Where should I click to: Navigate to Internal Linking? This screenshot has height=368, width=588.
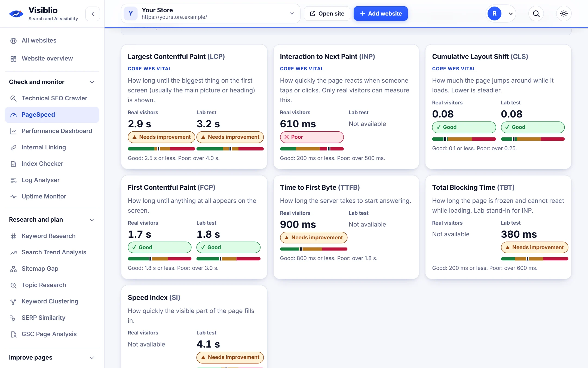[52, 147]
